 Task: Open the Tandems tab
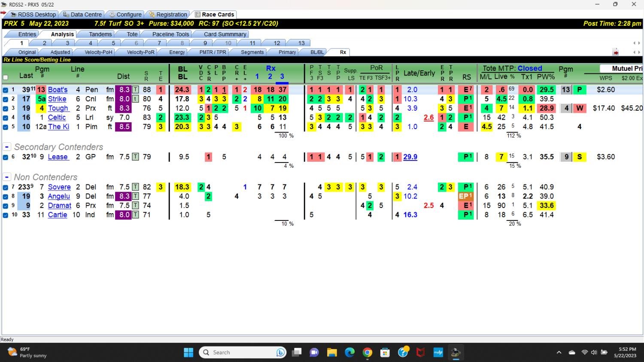100,34
